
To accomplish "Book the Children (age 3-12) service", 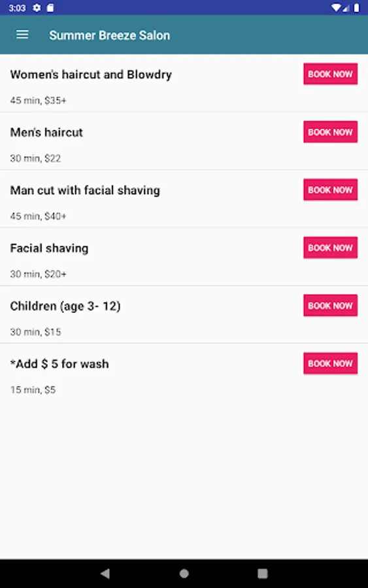I will click(x=331, y=305).
